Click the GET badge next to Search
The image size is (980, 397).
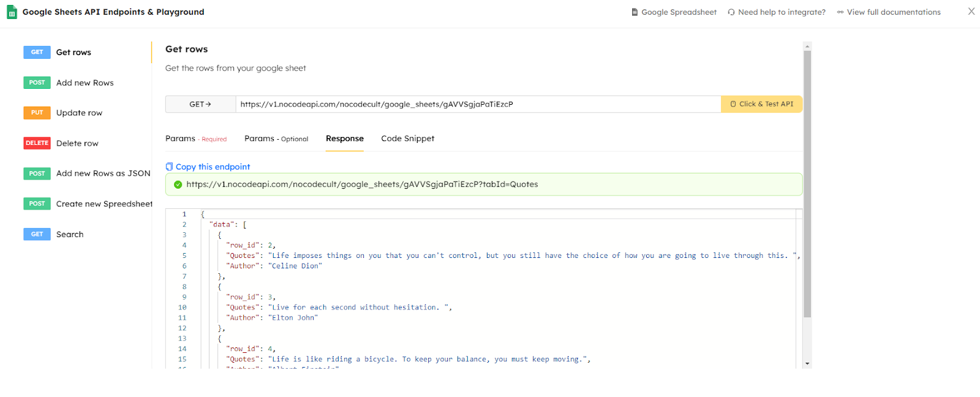[x=37, y=234]
